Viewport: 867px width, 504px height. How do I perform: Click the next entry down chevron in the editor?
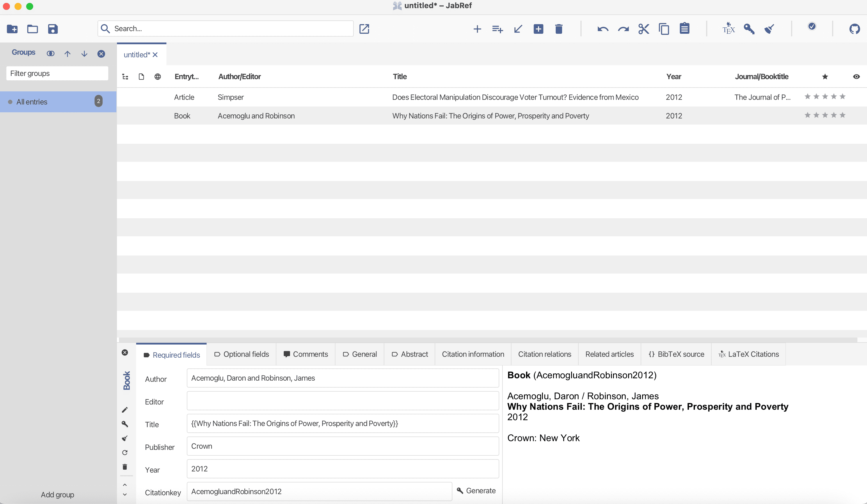tap(125, 495)
